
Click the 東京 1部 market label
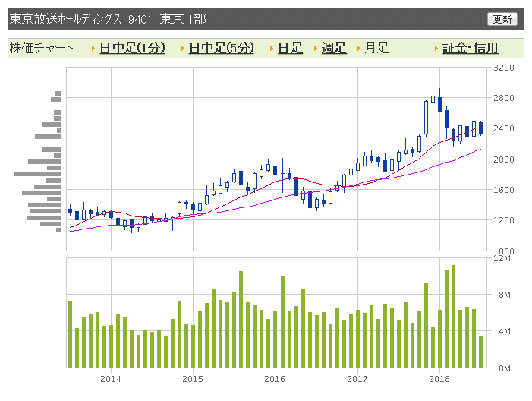click(x=183, y=19)
